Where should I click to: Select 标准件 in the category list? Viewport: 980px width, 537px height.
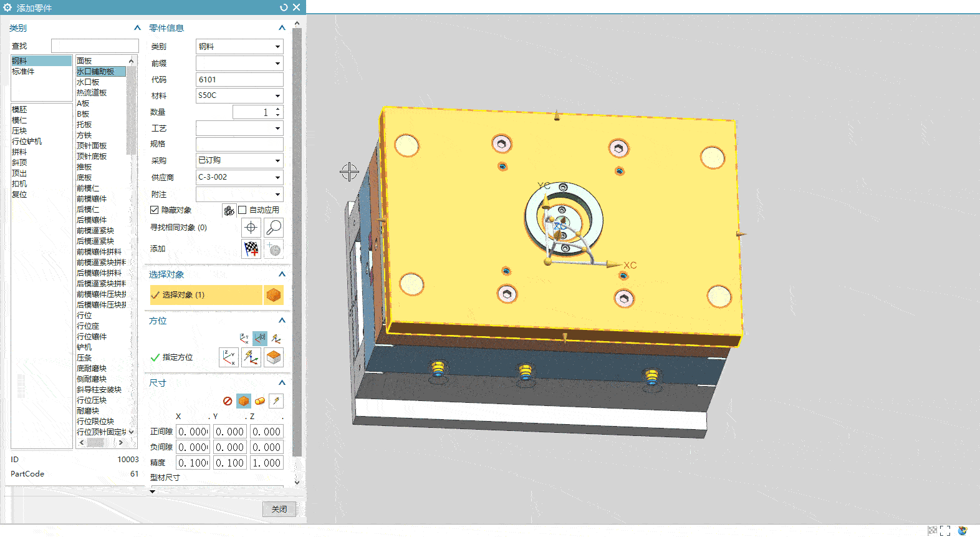(x=23, y=72)
